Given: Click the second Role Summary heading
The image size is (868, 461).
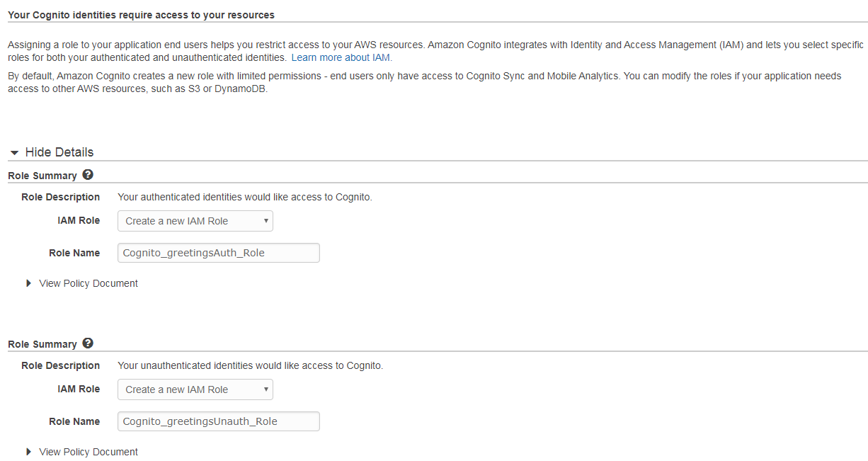Looking at the screenshot, I should point(42,344).
